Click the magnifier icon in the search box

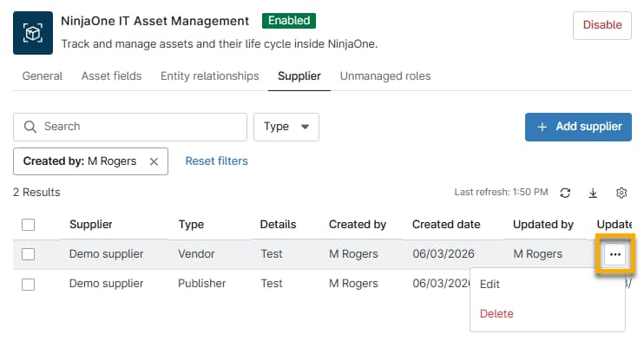[30, 127]
